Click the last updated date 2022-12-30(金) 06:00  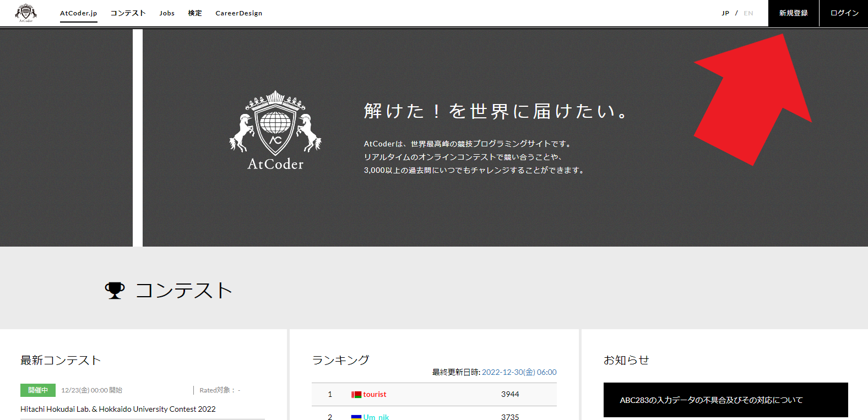click(x=519, y=372)
